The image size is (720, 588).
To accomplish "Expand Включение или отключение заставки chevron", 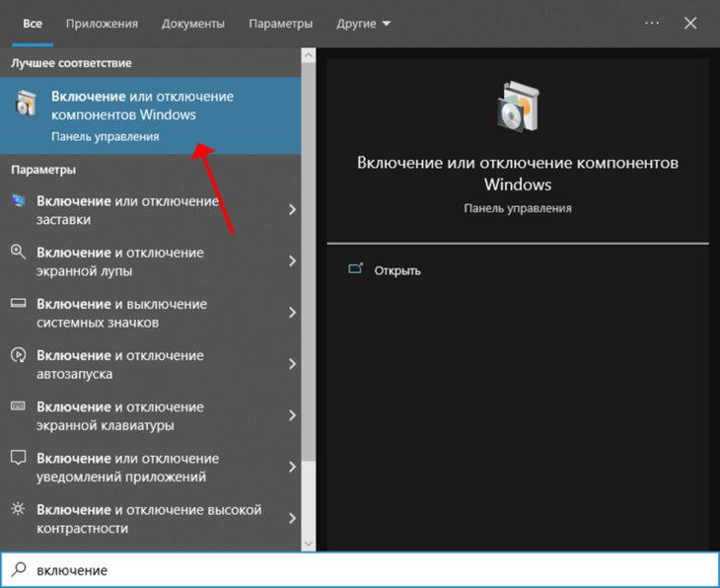I will pyautogui.click(x=293, y=210).
